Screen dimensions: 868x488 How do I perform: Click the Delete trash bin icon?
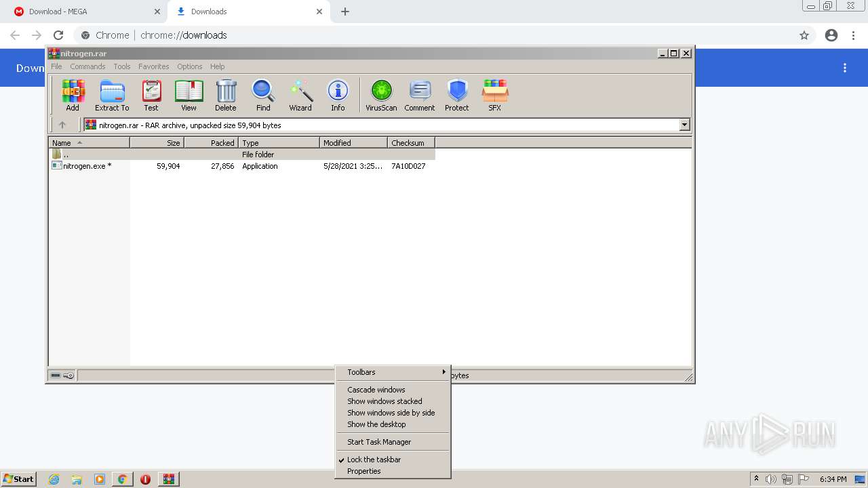pos(226,96)
